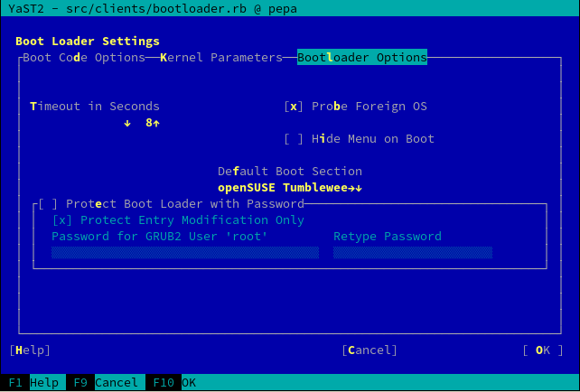Enable Protect Boot Loader with Password
This screenshot has height=392, width=580.
(48, 204)
